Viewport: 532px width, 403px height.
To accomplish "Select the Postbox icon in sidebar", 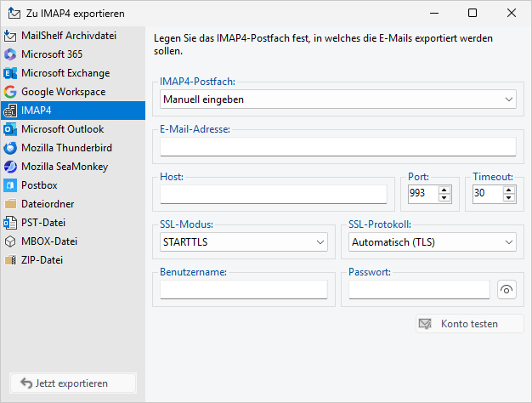I will pos(10,185).
